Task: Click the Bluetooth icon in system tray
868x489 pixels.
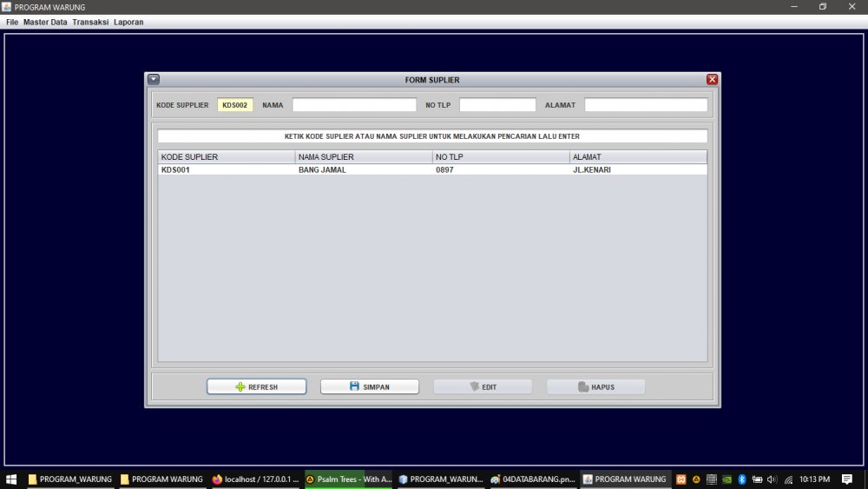Action: pos(742,479)
